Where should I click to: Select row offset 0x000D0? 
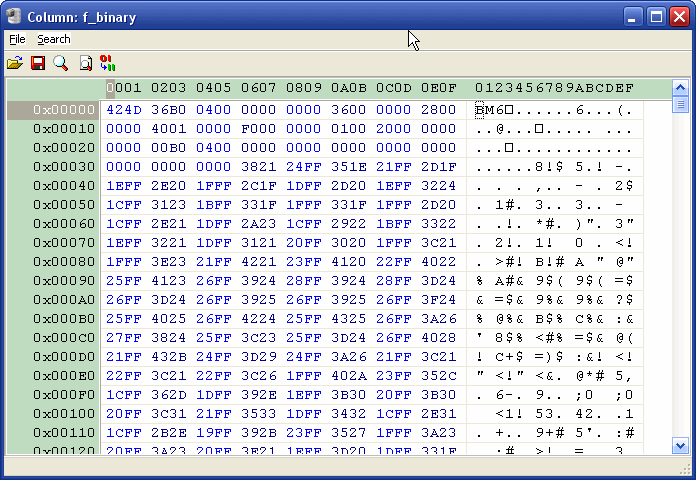pos(64,357)
